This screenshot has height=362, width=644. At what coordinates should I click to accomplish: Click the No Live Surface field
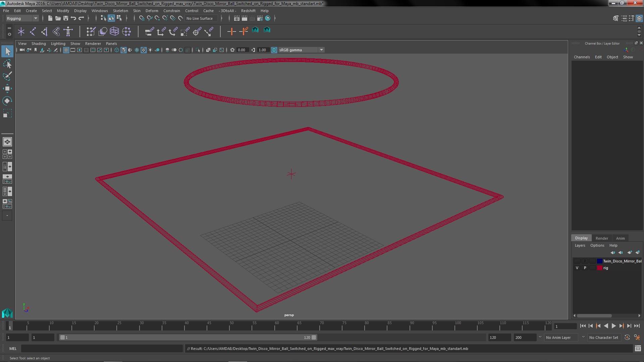click(201, 18)
